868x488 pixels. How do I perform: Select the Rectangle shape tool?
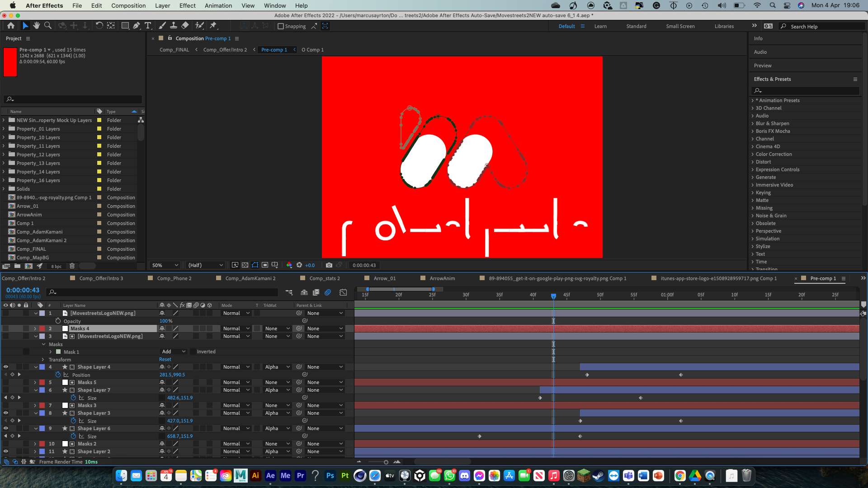coord(125,26)
